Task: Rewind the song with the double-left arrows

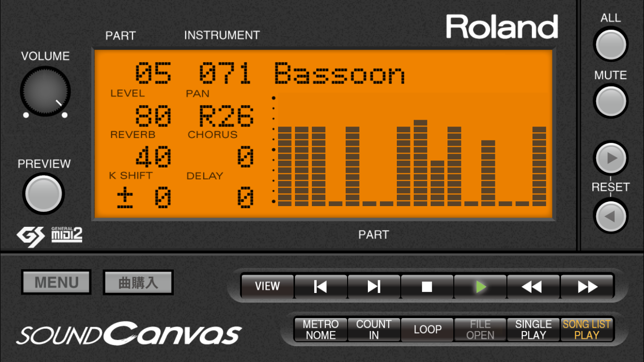Action: (533, 287)
